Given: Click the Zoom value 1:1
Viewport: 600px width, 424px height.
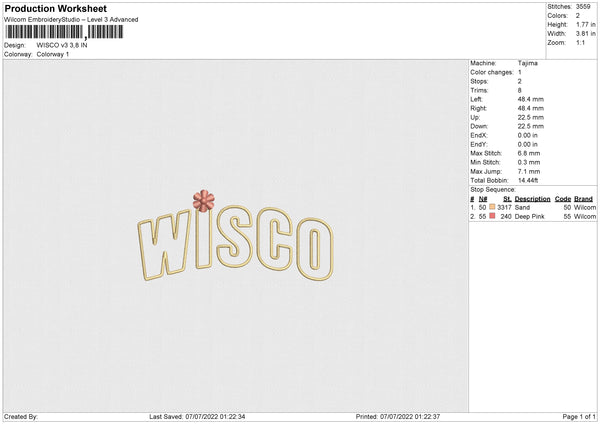Looking at the screenshot, I should coord(580,42).
